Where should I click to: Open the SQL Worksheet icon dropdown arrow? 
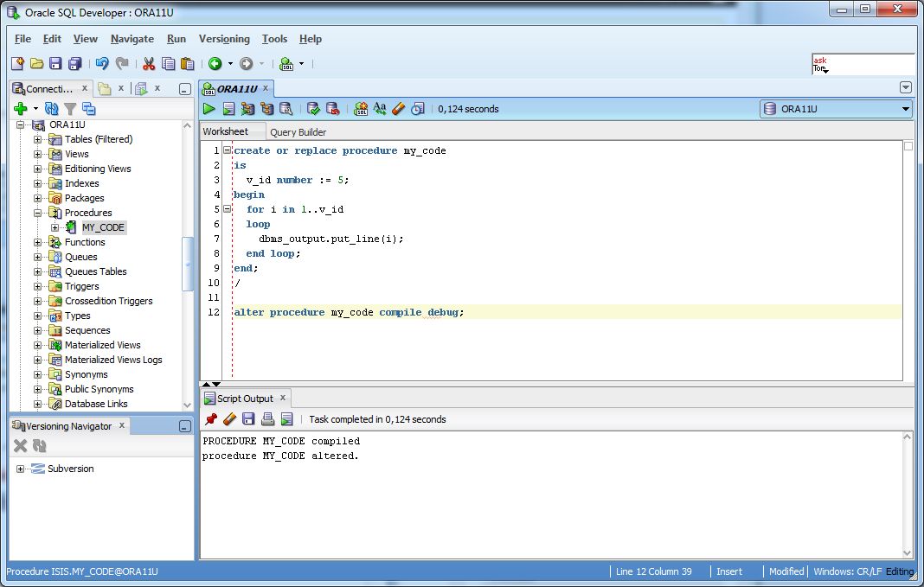click(x=302, y=64)
